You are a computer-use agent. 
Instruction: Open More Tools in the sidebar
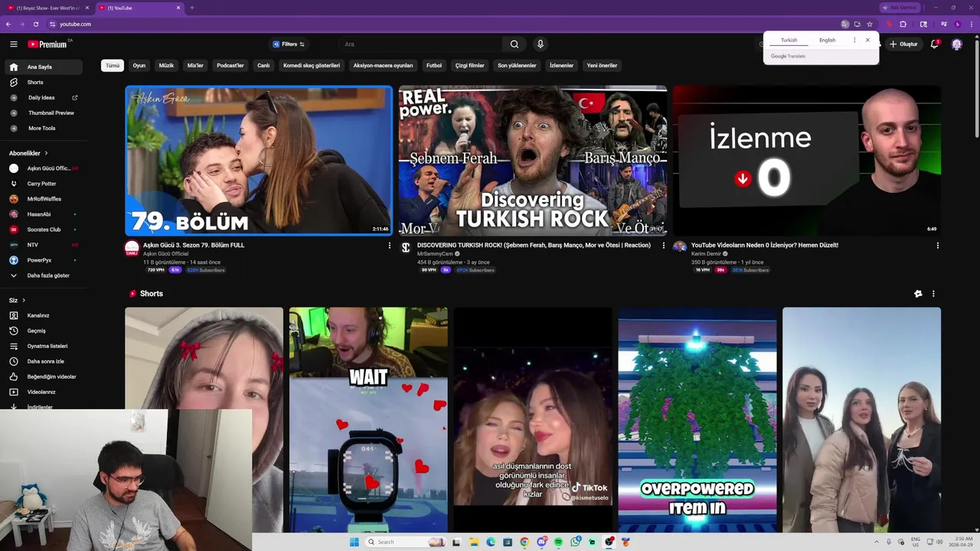pos(42,129)
